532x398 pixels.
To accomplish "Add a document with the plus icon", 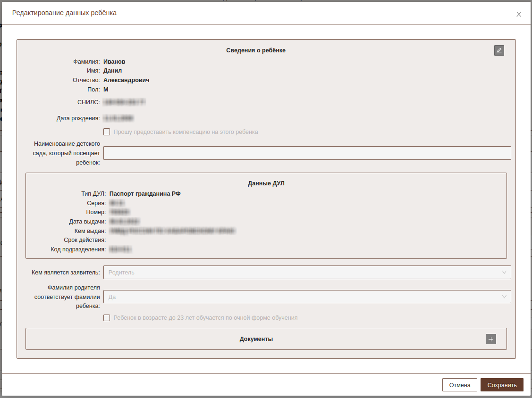I will pyautogui.click(x=491, y=339).
